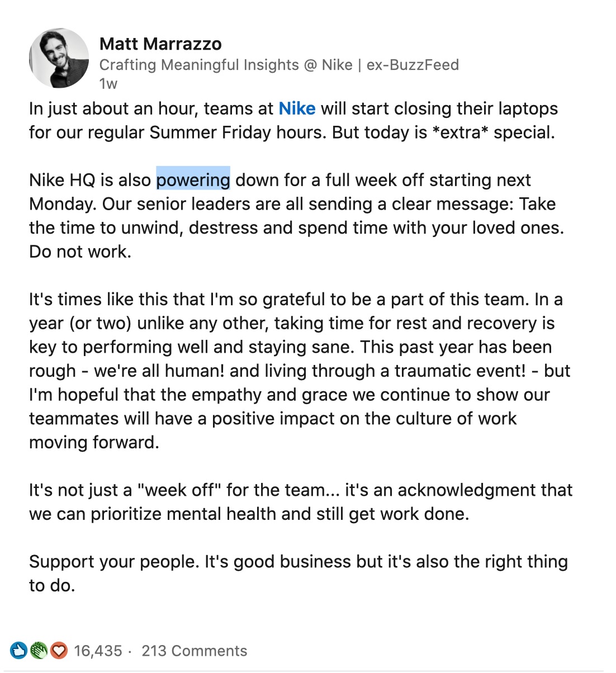Open Matt Marrazzo's profile photo
The image size is (616, 673).
pos(59,58)
